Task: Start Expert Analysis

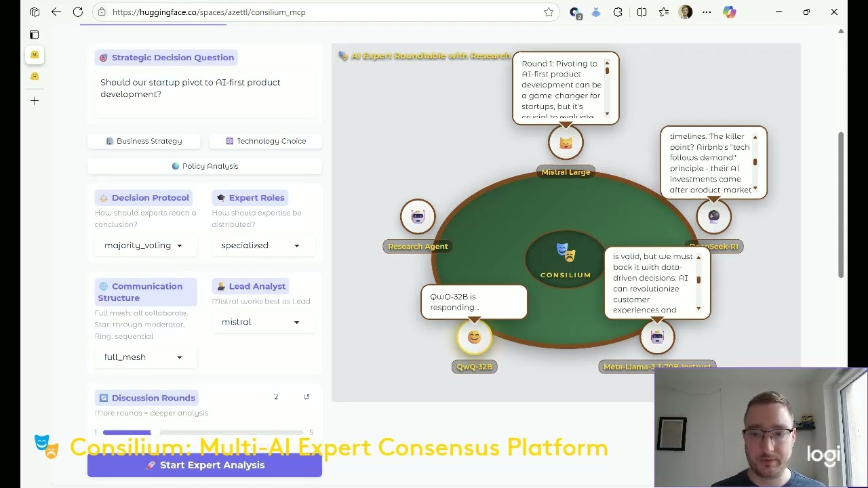Action: click(x=205, y=465)
